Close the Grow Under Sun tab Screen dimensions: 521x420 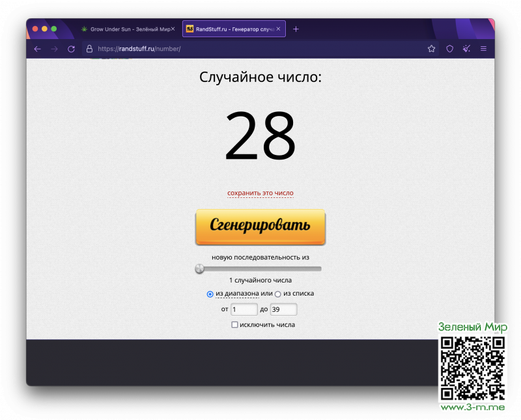point(173,29)
